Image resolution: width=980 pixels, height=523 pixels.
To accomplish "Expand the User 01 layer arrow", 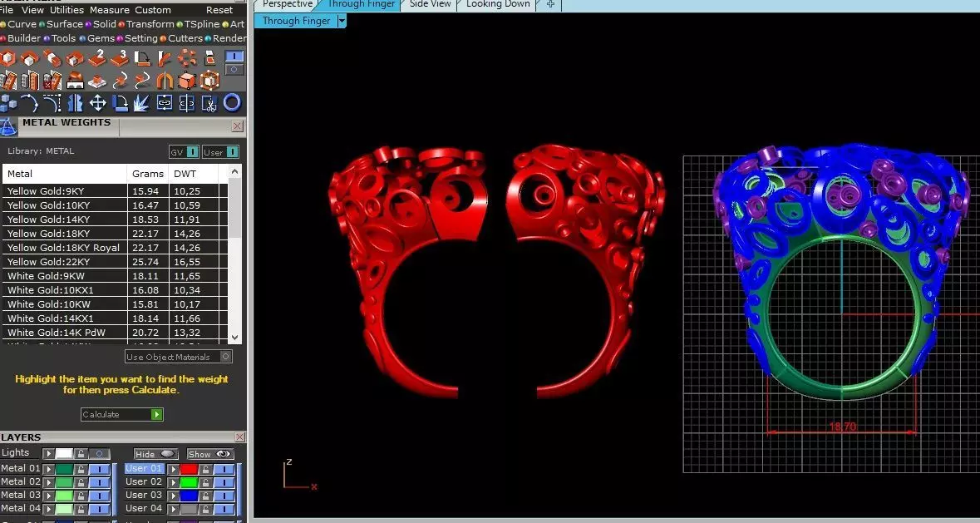I will coord(173,469).
